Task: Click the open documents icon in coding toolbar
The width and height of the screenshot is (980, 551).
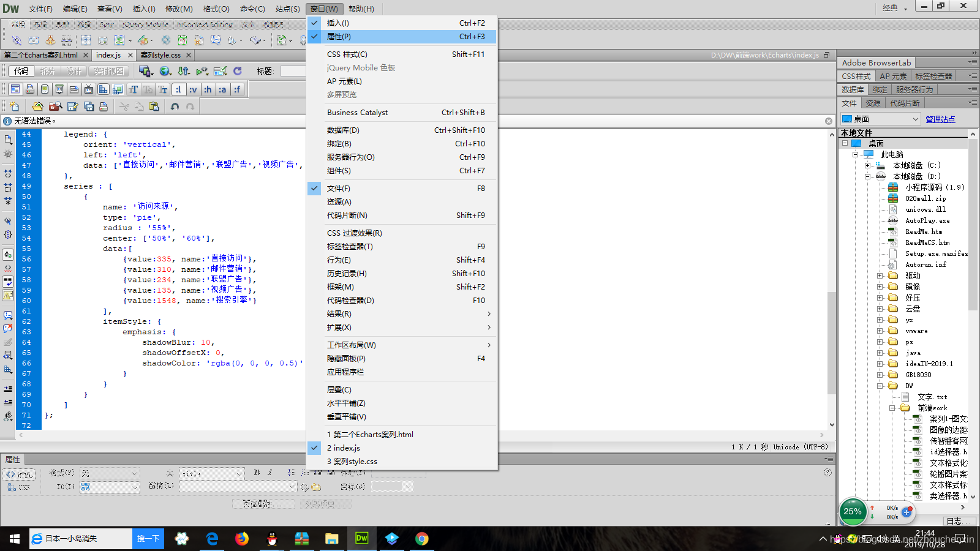Action: click(8, 140)
